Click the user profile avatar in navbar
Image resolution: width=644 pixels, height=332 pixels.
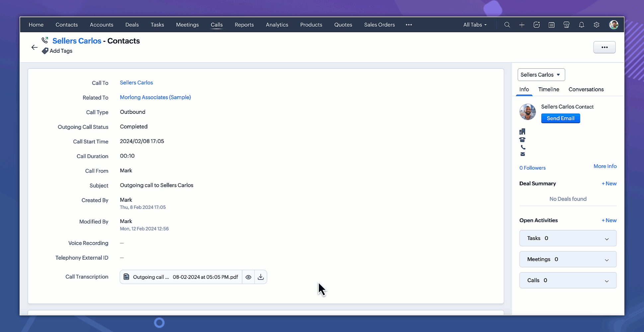tap(613, 25)
